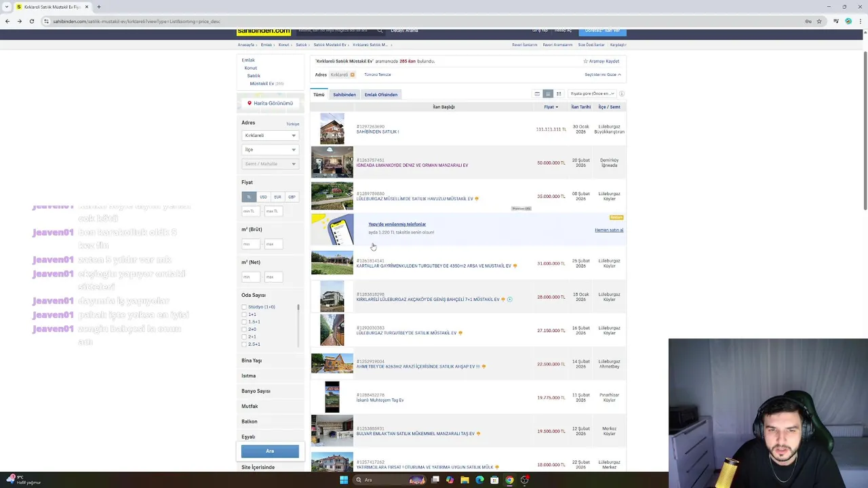Sort by Fiyat column header
This screenshot has height=488, width=868.
click(x=551, y=107)
